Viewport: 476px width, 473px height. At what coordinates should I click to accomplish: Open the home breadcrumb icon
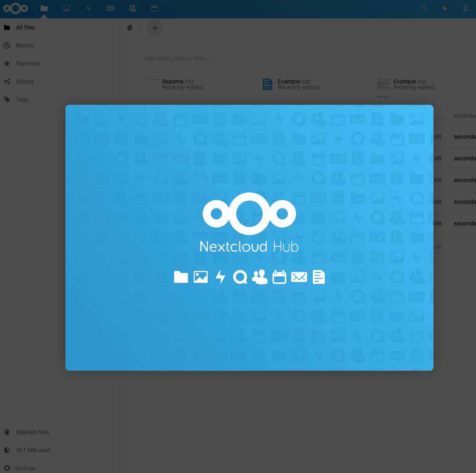130,27
